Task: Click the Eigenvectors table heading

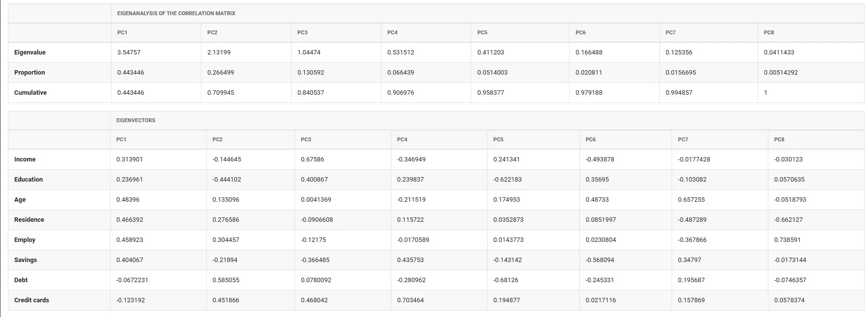Action: (136, 120)
